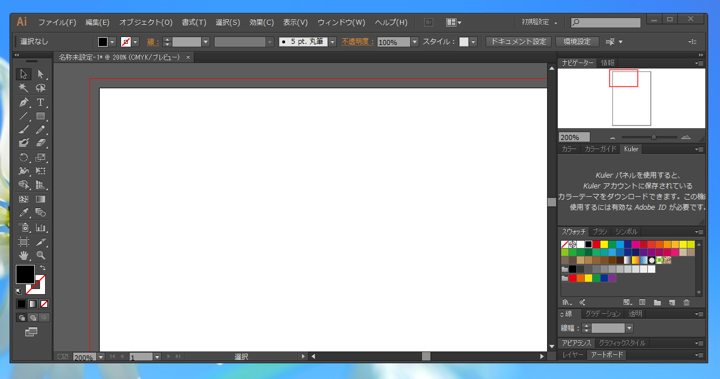
Task: Pick the red swatch in Swatches panel
Action: (596, 244)
